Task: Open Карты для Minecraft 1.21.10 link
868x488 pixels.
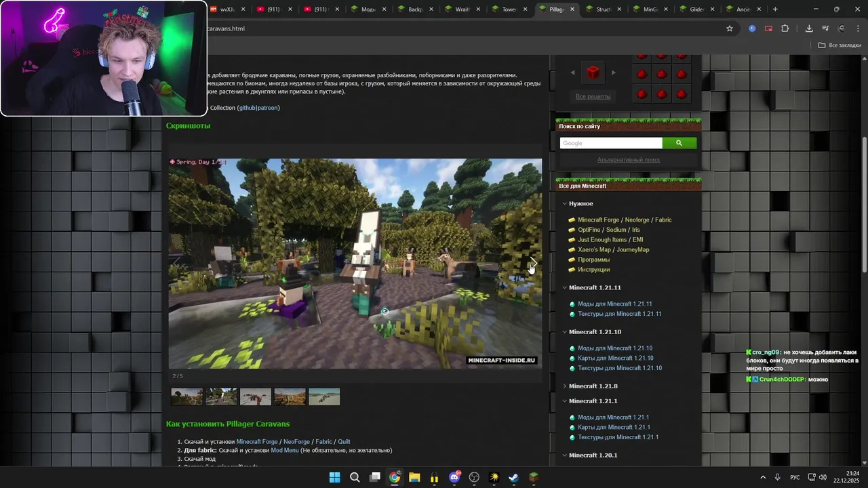Action: 615,358
